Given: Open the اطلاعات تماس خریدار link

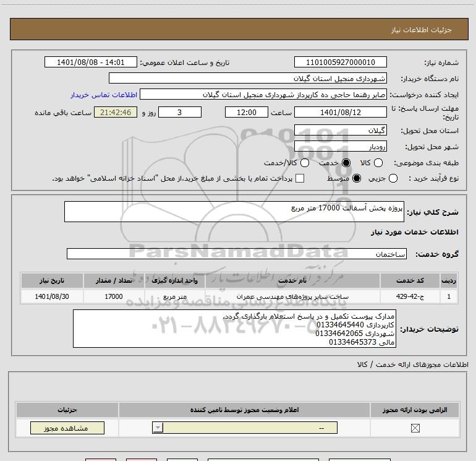Looking at the screenshot, I should click(x=104, y=95).
